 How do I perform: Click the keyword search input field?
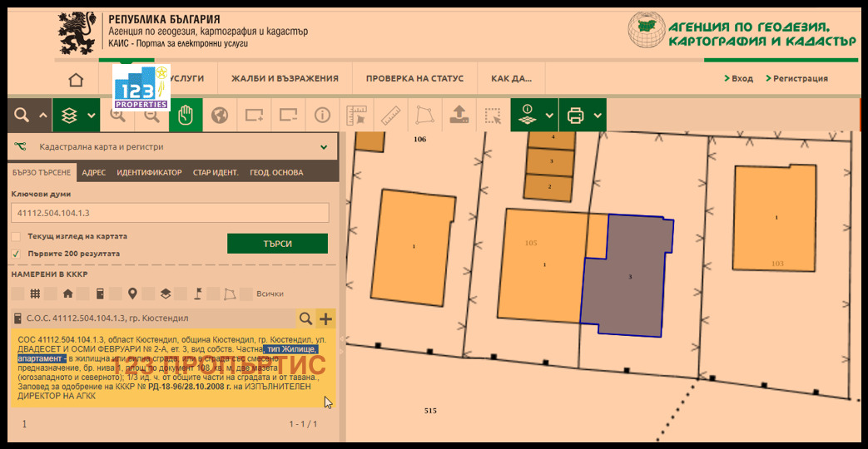pos(170,213)
